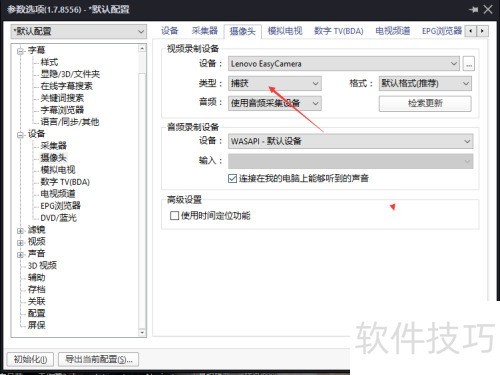Click the 导出当前配置(S)... button

click(98, 359)
